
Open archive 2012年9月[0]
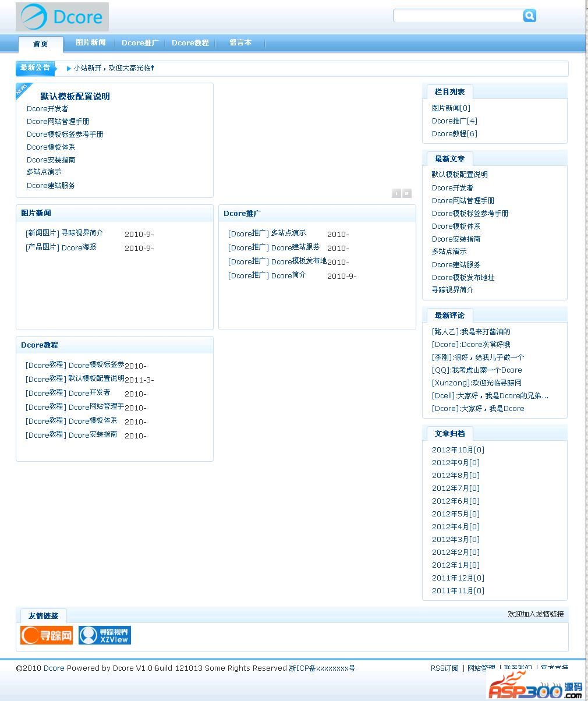click(456, 463)
